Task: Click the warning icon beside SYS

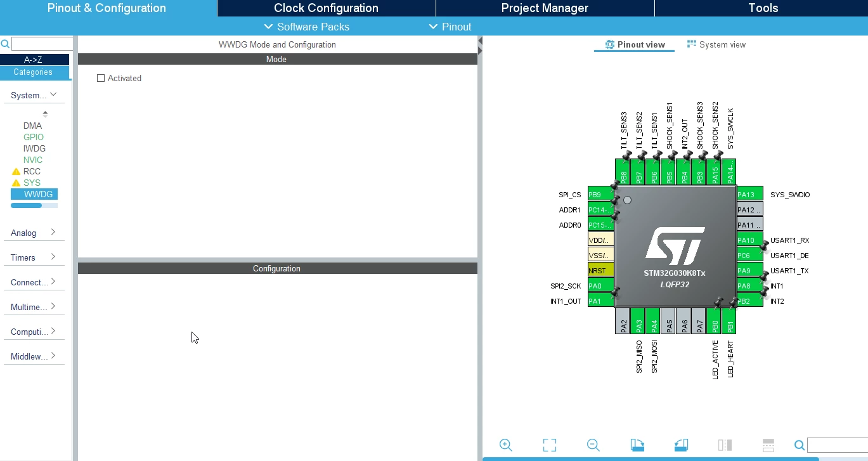Action: pyautogui.click(x=16, y=183)
